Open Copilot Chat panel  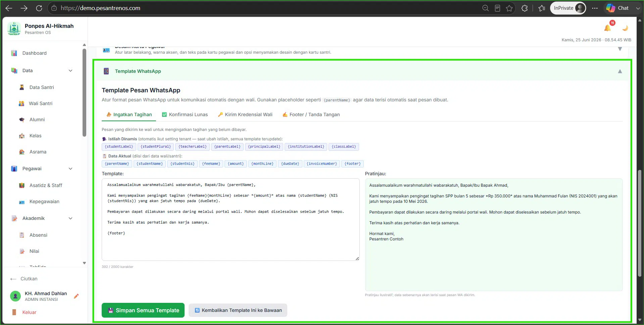pyautogui.click(x=617, y=8)
